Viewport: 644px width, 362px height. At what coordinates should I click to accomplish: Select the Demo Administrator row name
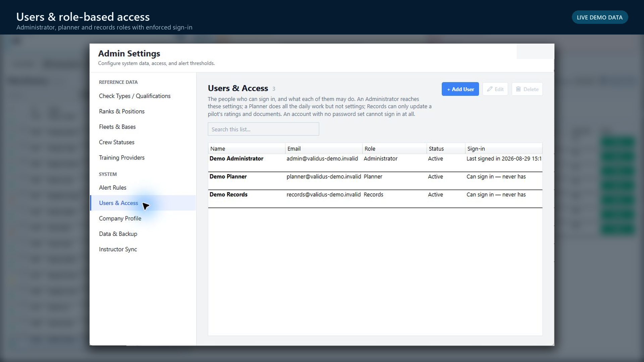click(236, 159)
